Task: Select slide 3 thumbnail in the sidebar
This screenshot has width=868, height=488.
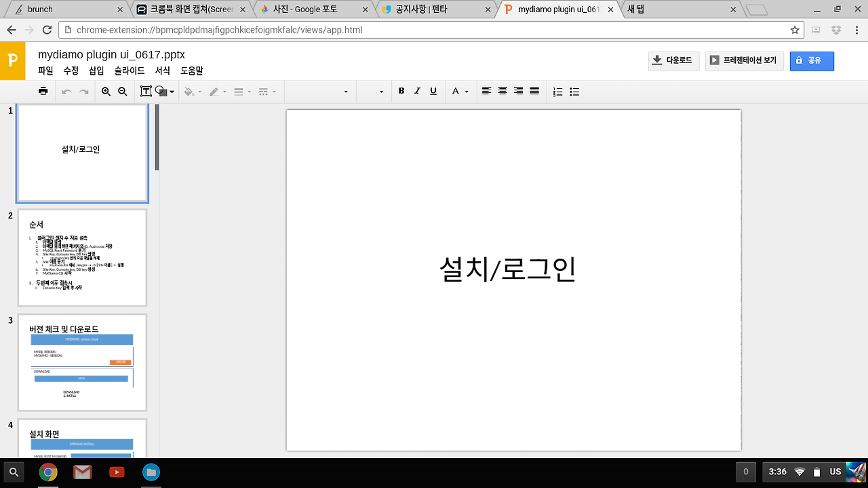Action: pyautogui.click(x=81, y=362)
